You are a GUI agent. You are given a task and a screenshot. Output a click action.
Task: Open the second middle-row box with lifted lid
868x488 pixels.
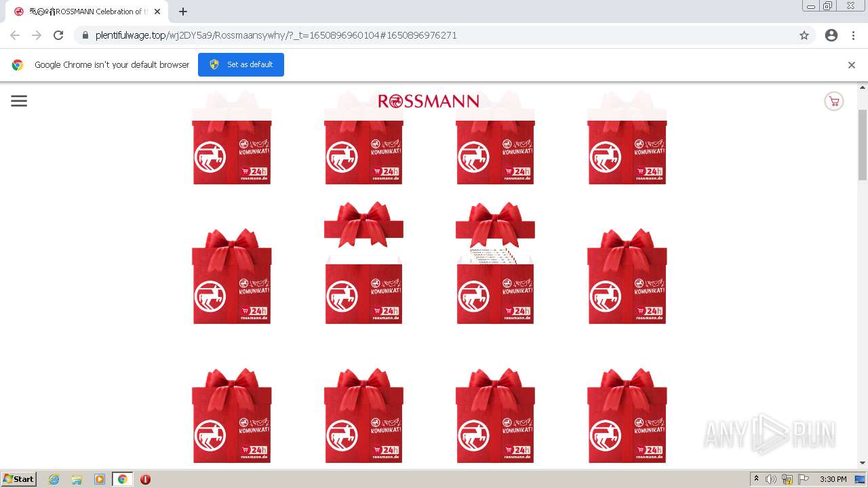tap(363, 263)
